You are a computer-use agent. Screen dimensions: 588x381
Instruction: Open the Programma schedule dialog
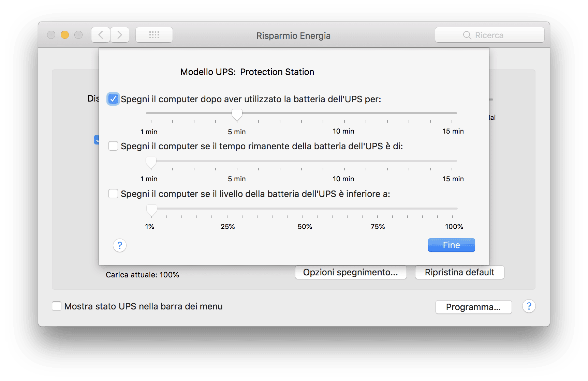click(473, 307)
